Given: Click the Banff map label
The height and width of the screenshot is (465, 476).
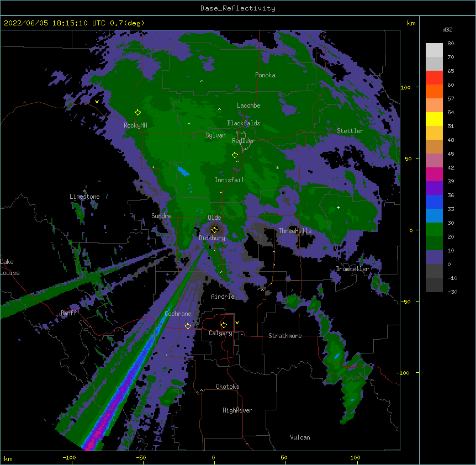Looking at the screenshot, I should point(68,313).
